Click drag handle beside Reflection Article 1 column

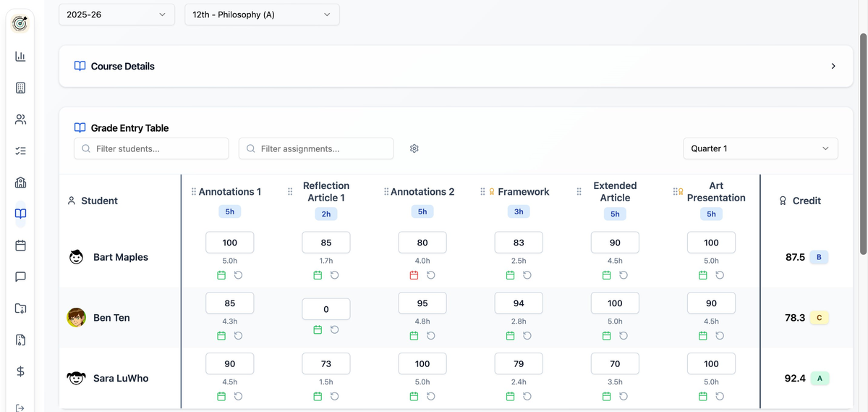point(290,192)
